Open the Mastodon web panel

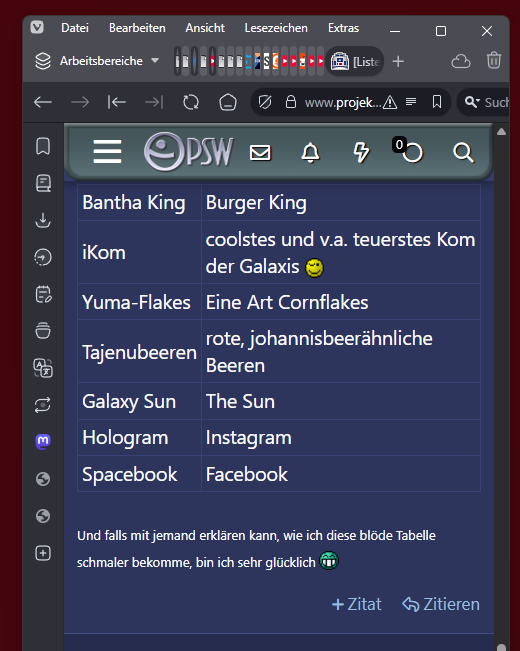tap(43, 441)
